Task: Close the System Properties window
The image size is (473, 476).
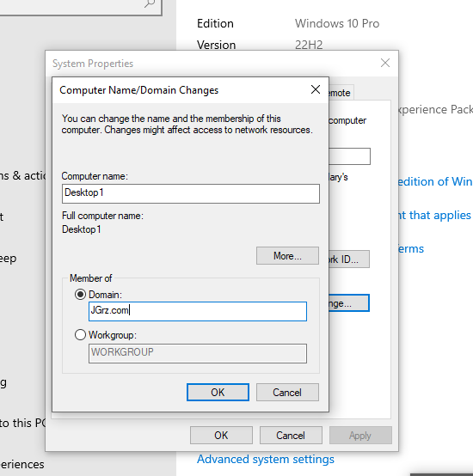Action: click(385, 63)
